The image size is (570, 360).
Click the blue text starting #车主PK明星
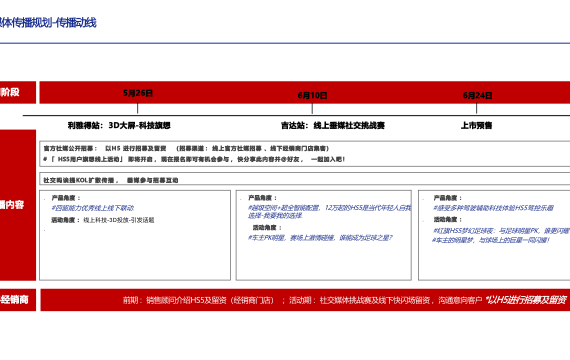coord(320,238)
